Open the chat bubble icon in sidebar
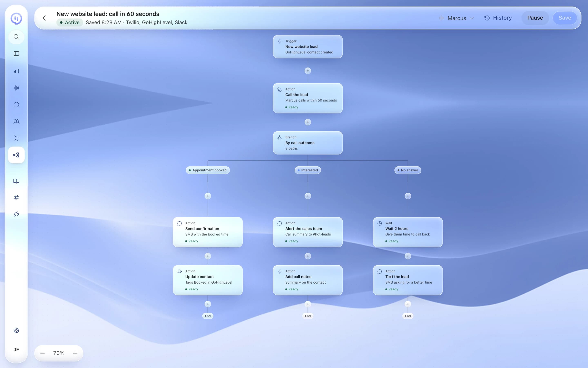Viewport: 588px width, 368px height. click(x=16, y=105)
